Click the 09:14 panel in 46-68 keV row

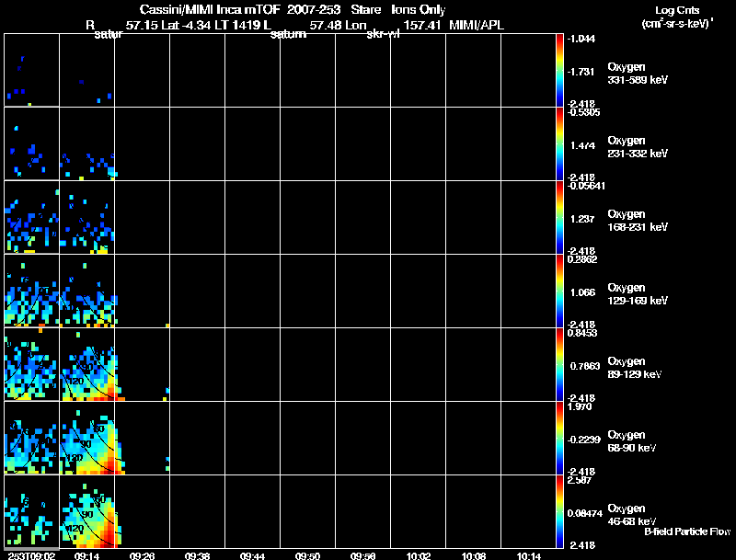(86, 511)
